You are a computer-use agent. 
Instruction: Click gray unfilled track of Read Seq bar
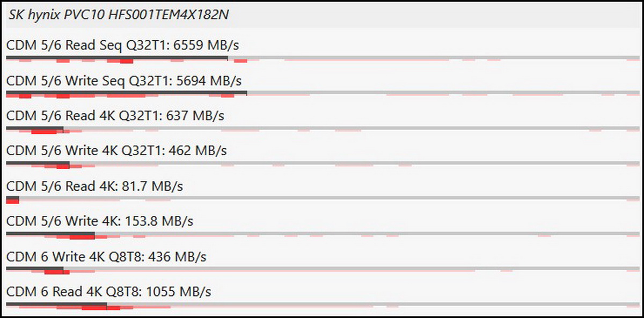429,57
